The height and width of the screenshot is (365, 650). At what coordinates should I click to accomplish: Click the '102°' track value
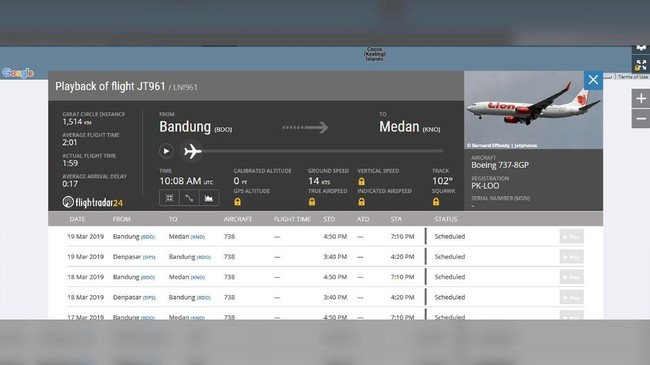tap(442, 181)
